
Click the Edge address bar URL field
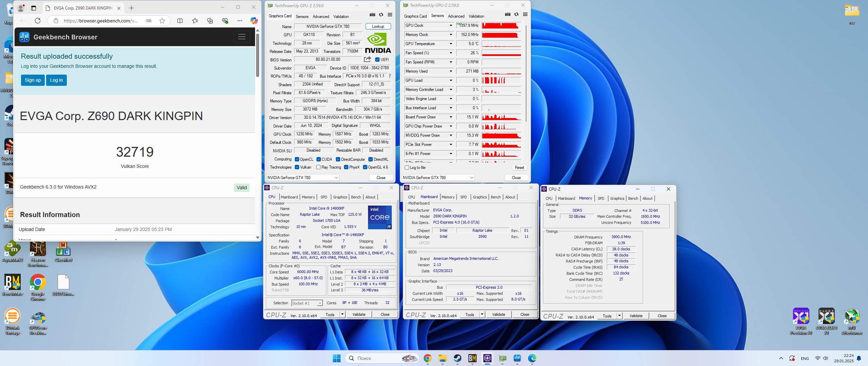(100, 21)
